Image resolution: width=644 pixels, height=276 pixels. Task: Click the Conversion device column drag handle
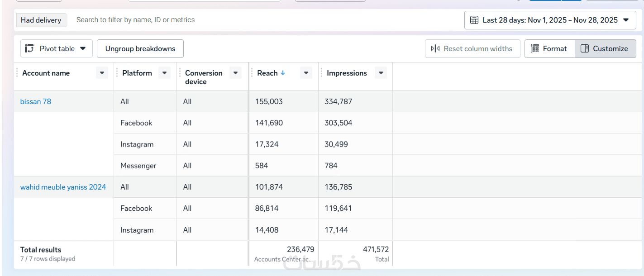click(x=180, y=73)
